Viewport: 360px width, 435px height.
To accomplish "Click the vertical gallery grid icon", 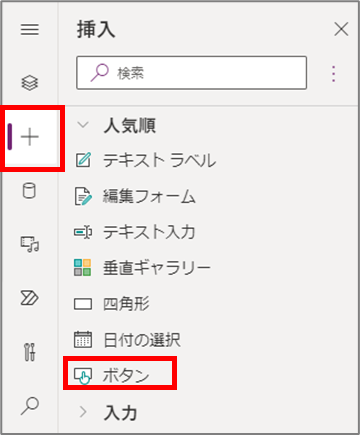I will click(82, 268).
